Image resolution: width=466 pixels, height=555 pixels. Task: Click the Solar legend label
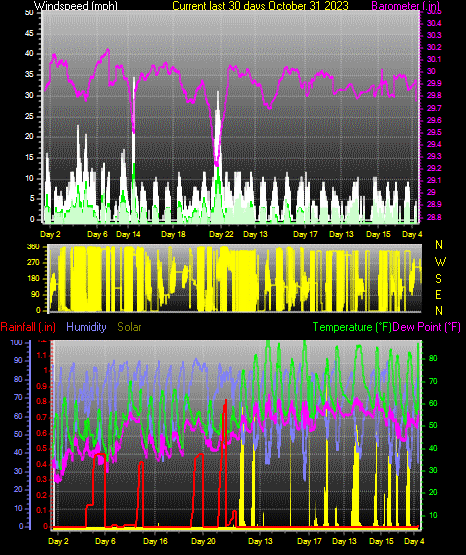tap(129, 327)
